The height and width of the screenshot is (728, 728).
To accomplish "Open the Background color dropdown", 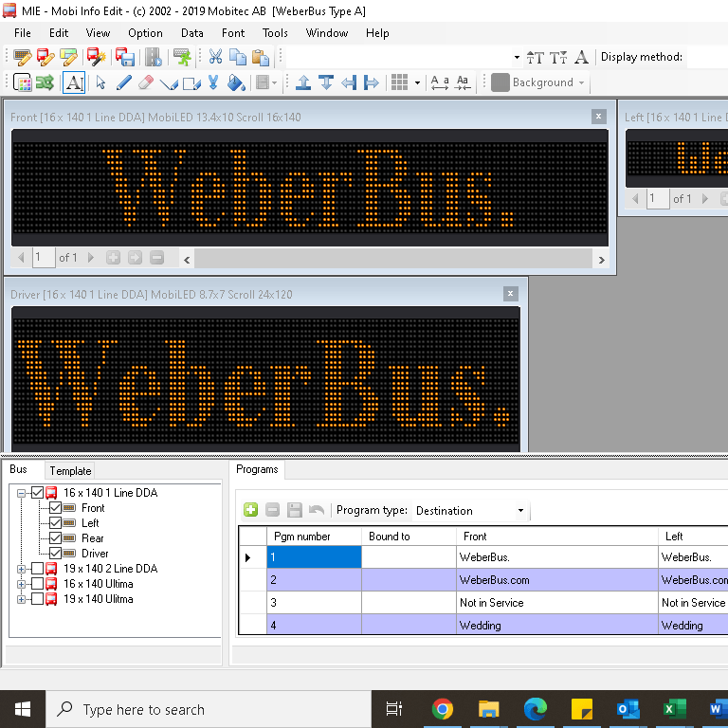I will click(581, 82).
